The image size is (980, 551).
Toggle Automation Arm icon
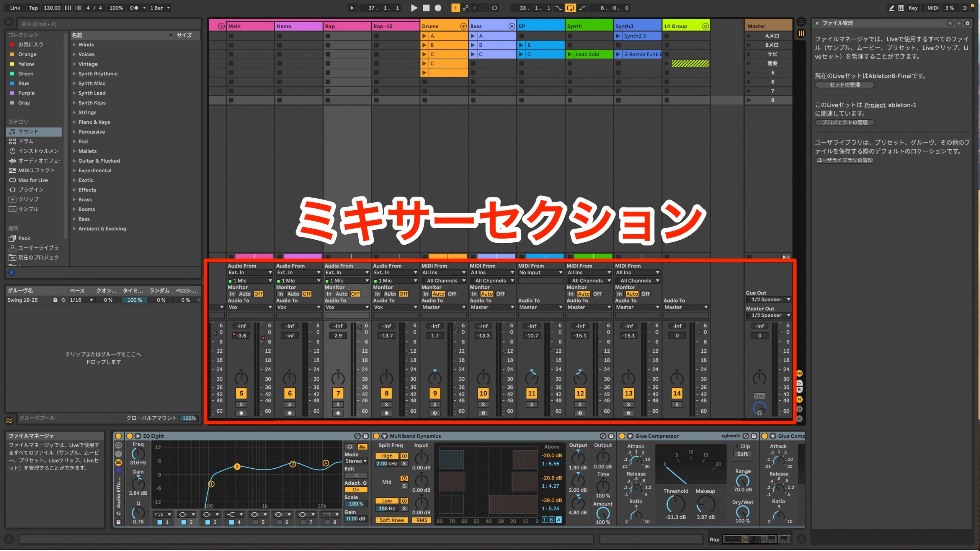pos(465,8)
